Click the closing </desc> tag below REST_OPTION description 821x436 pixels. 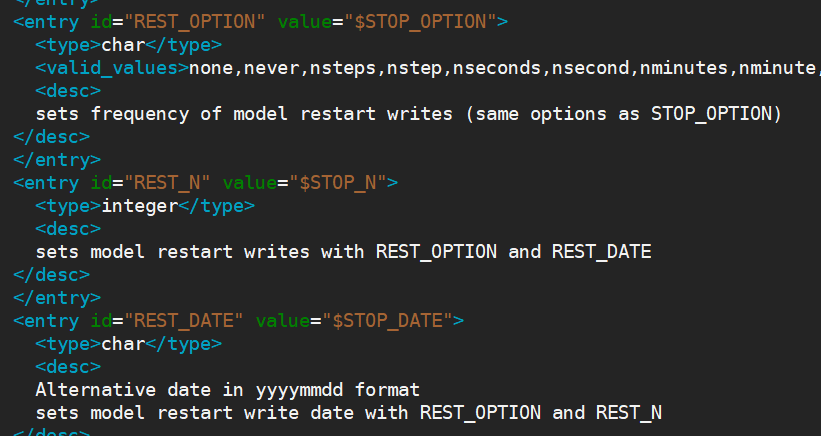pos(51,137)
